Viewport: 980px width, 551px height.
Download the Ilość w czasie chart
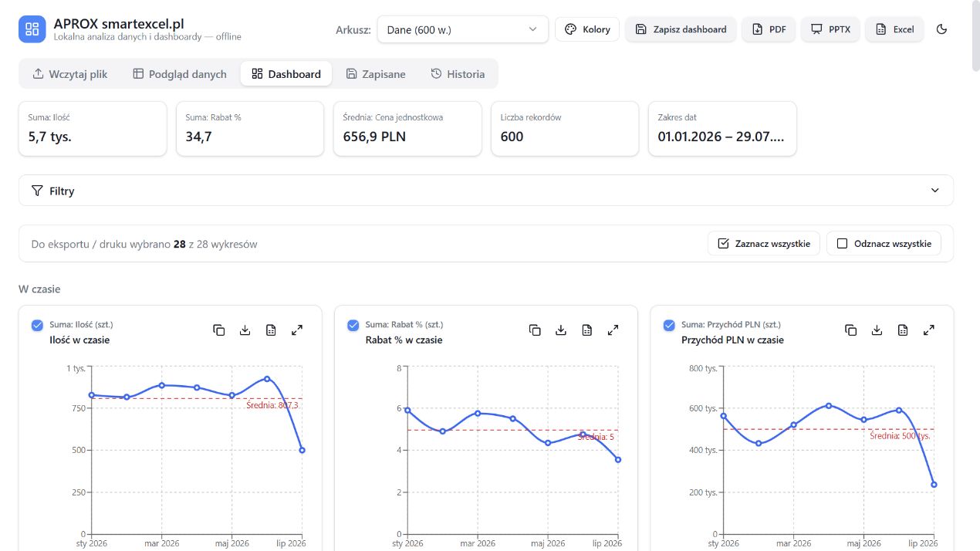point(245,330)
